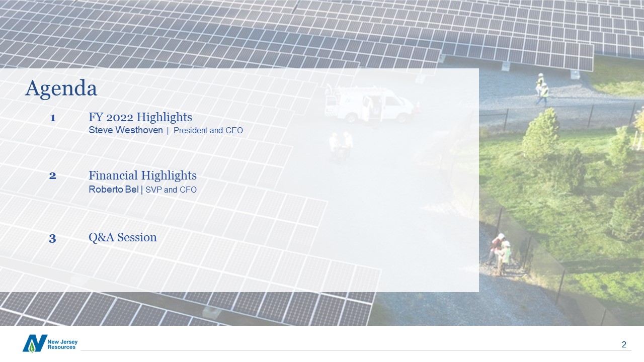Click the orange traffic cone beside the van

(417, 107)
